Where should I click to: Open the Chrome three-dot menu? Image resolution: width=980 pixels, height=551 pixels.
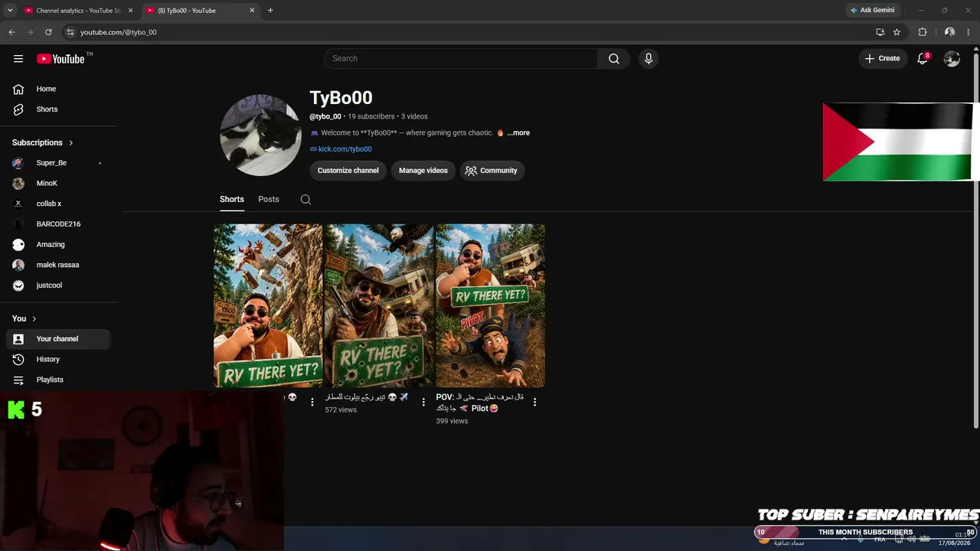[969, 32]
